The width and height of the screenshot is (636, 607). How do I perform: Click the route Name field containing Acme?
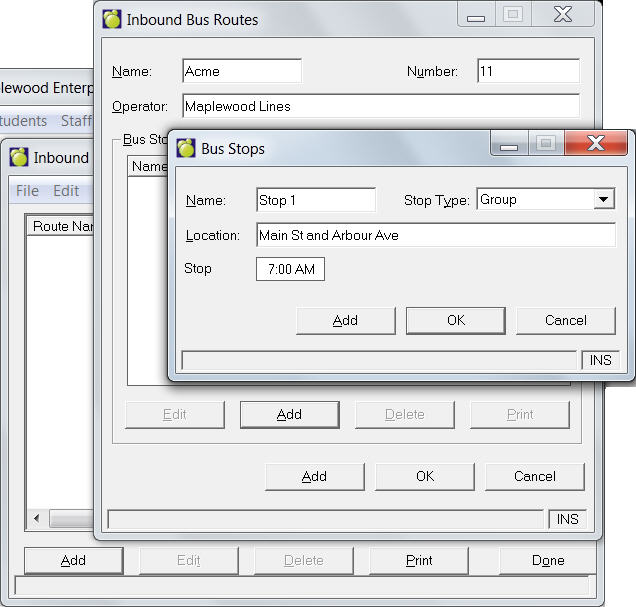point(242,72)
